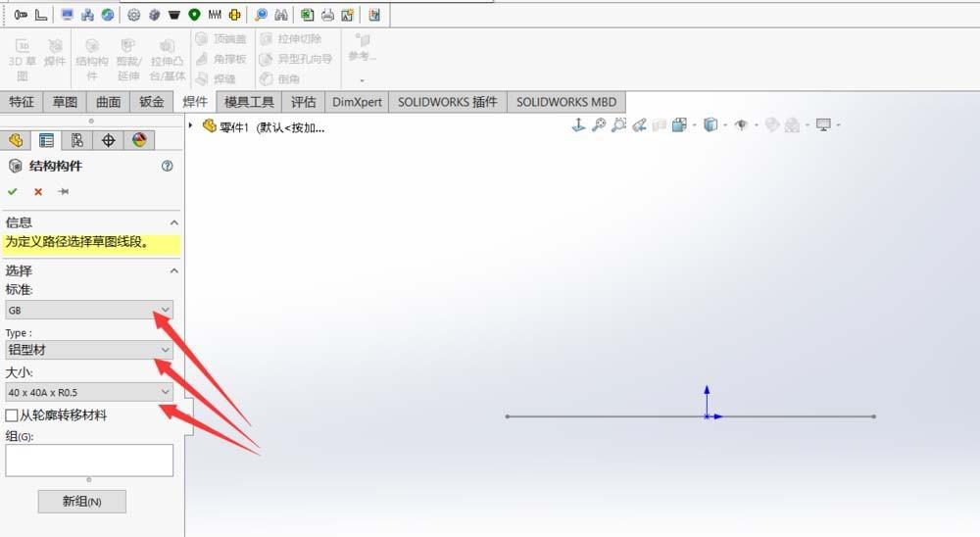Click the green Excel spreadsheet icon
The image size is (980, 537).
pos(307,15)
